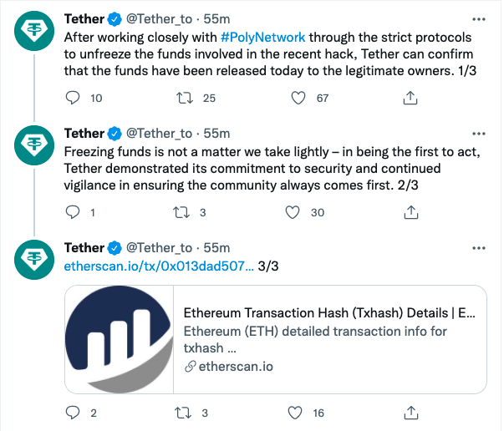The height and width of the screenshot is (431, 504).
Task: Reply to the first tweet about unfreezing funds
Action: (73, 98)
